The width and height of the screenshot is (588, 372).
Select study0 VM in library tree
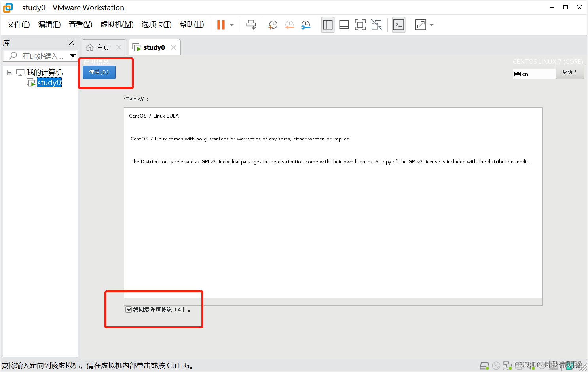coord(49,82)
